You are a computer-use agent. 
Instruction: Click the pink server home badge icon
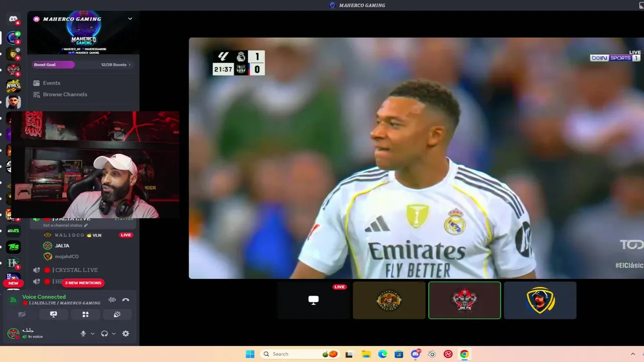pos(36,19)
